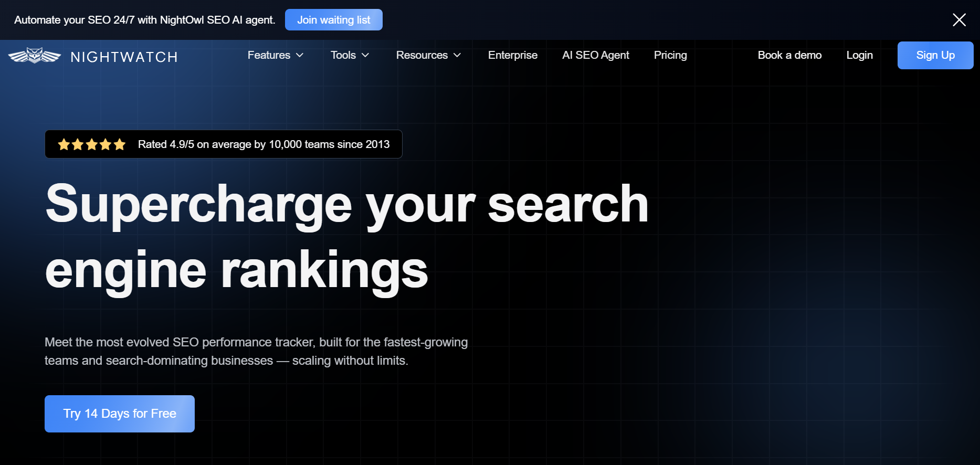Click the five-star rating icons
980x465 pixels.
[x=92, y=144]
